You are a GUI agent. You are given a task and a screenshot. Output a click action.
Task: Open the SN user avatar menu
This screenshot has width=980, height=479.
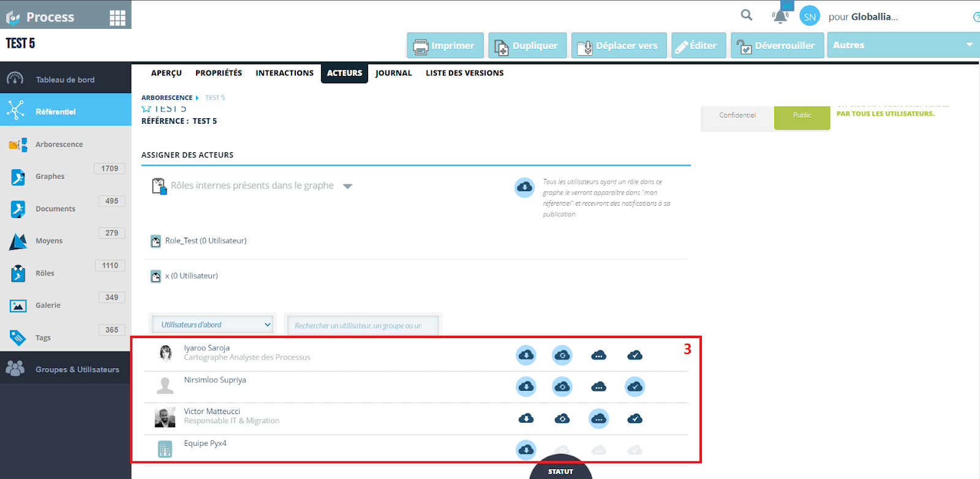pyautogui.click(x=810, y=17)
